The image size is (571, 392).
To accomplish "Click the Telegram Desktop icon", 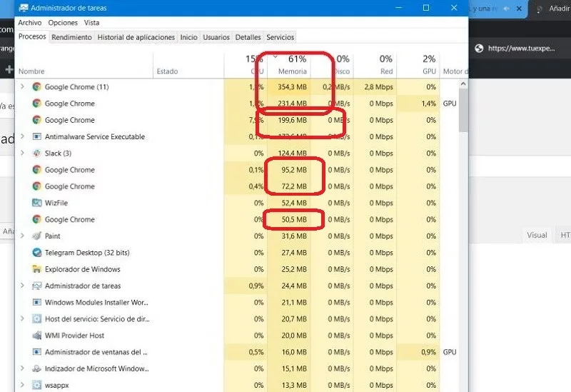I will (37, 253).
